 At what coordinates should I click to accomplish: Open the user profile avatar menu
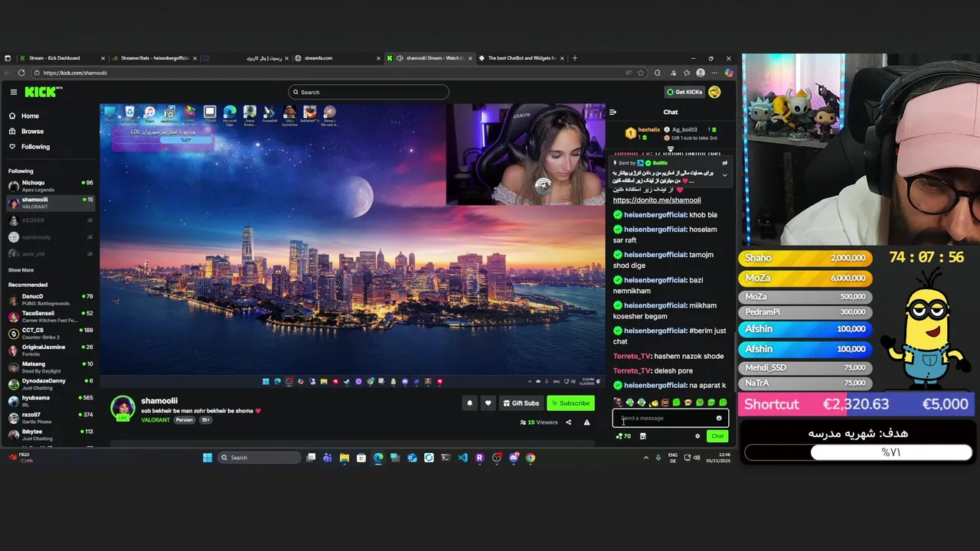click(x=714, y=92)
